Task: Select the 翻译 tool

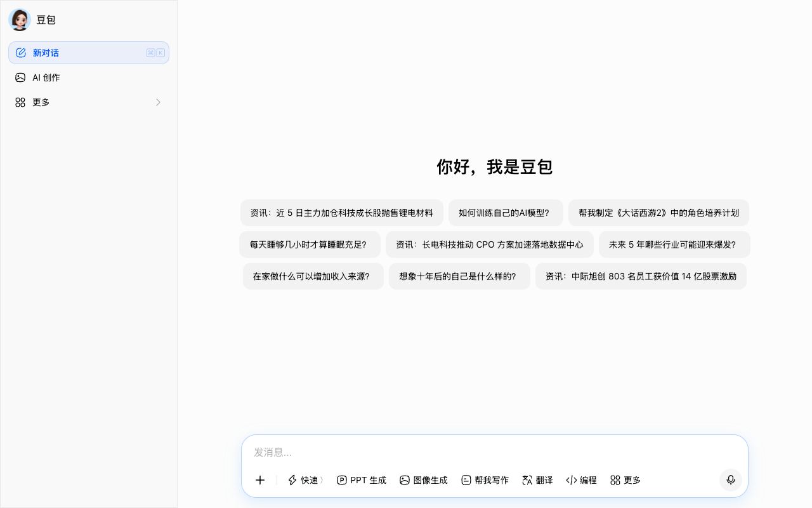Action: tap(537, 480)
